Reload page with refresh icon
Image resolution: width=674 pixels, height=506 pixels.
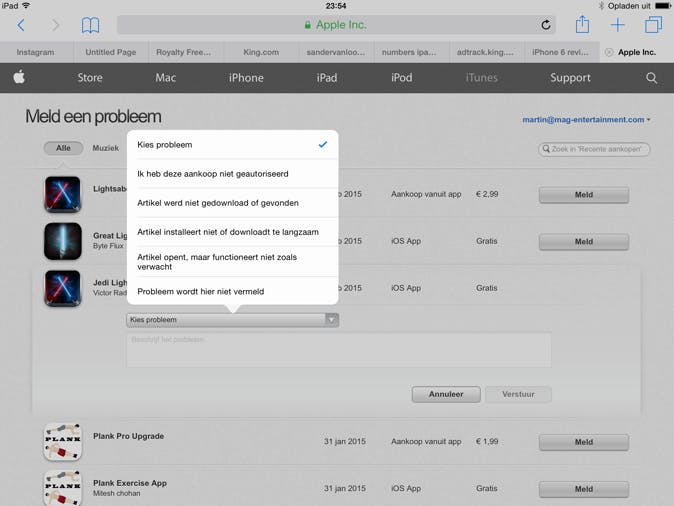click(x=545, y=25)
